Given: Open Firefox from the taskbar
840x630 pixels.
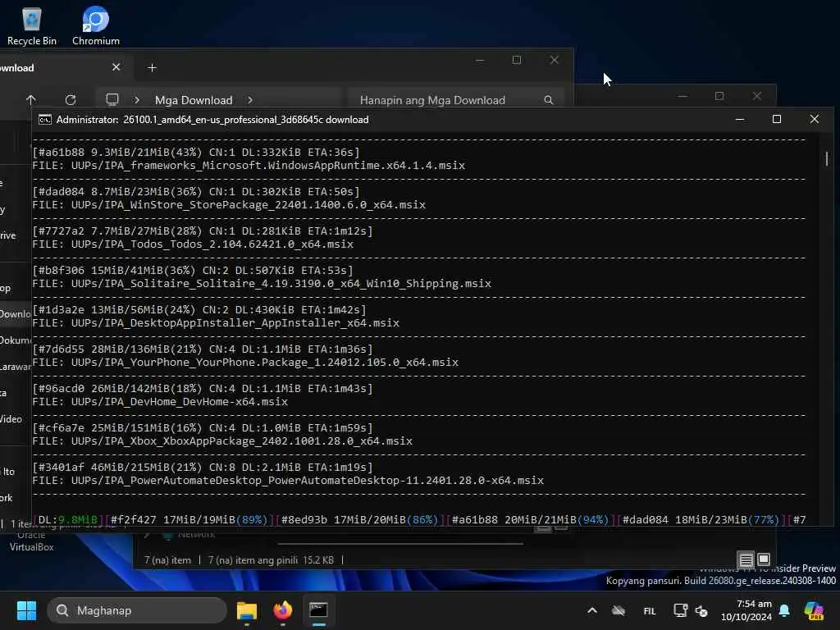Looking at the screenshot, I should click(283, 610).
